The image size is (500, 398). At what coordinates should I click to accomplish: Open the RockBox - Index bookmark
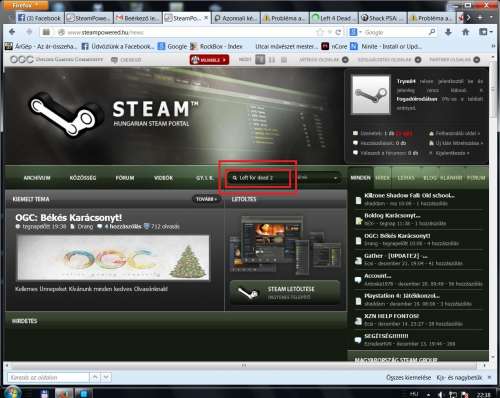216,46
